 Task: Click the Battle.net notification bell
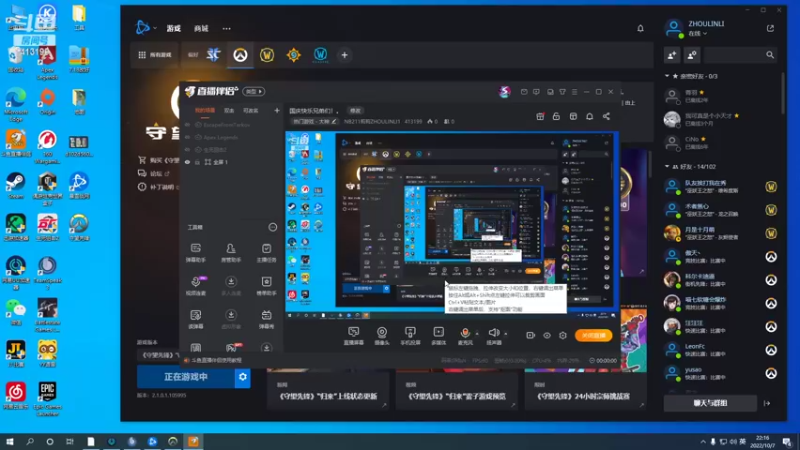pos(640,29)
